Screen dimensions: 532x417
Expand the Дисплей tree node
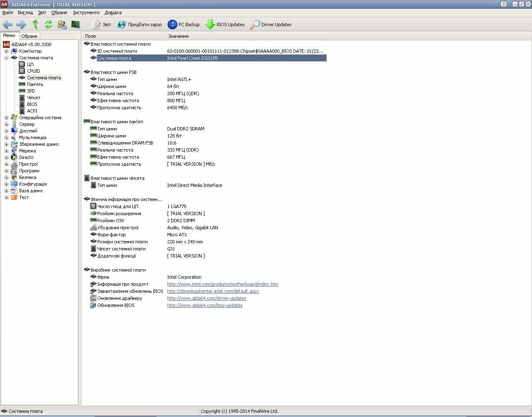[6, 131]
